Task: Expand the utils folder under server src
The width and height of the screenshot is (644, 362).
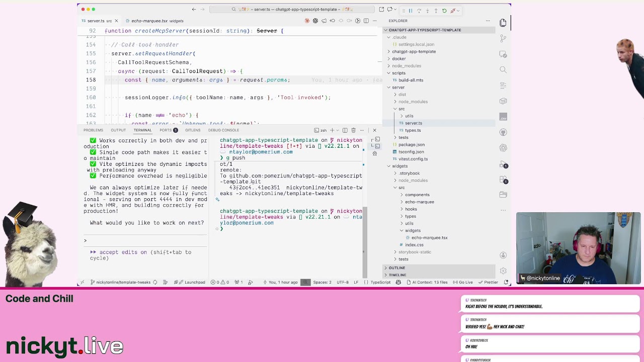Action: coord(409,116)
